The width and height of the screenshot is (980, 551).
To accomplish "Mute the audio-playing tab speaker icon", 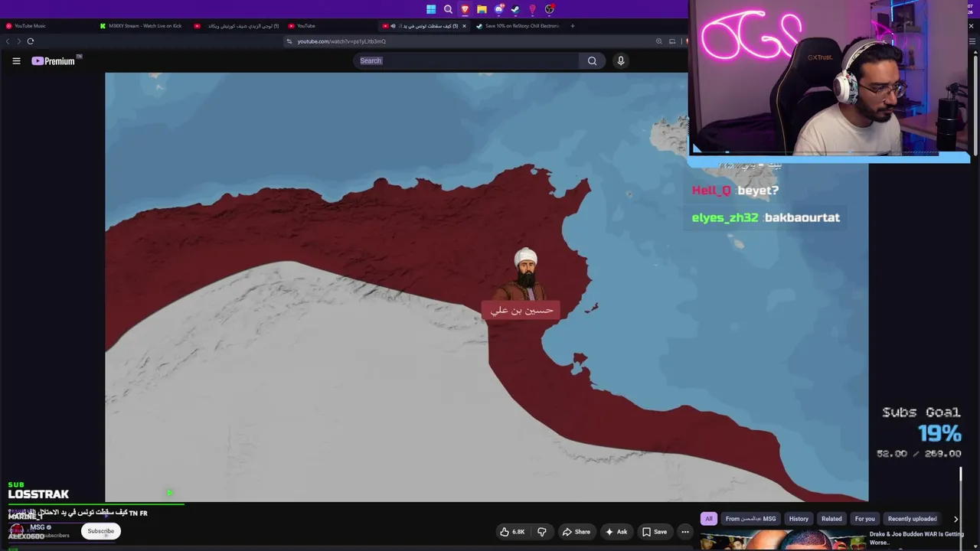I will pyautogui.click(x=393, y=26).
